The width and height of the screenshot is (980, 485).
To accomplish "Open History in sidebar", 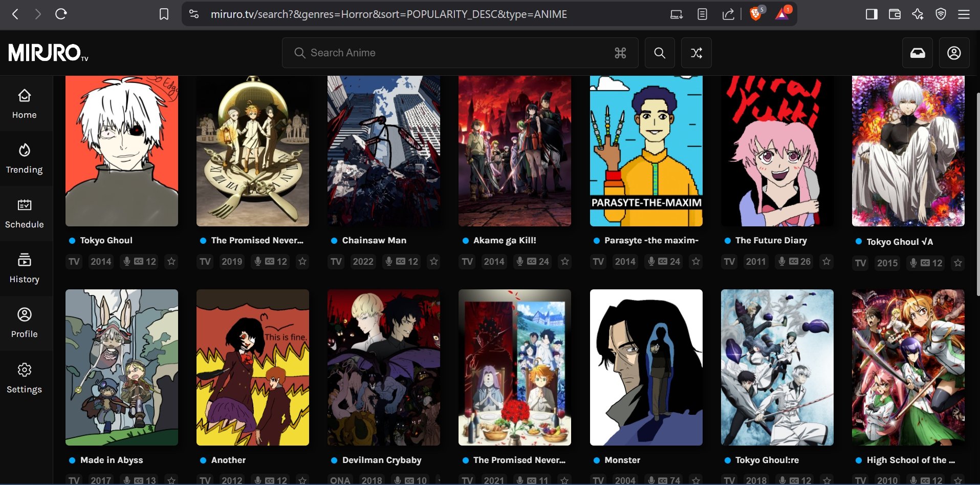I will point(25,268).
